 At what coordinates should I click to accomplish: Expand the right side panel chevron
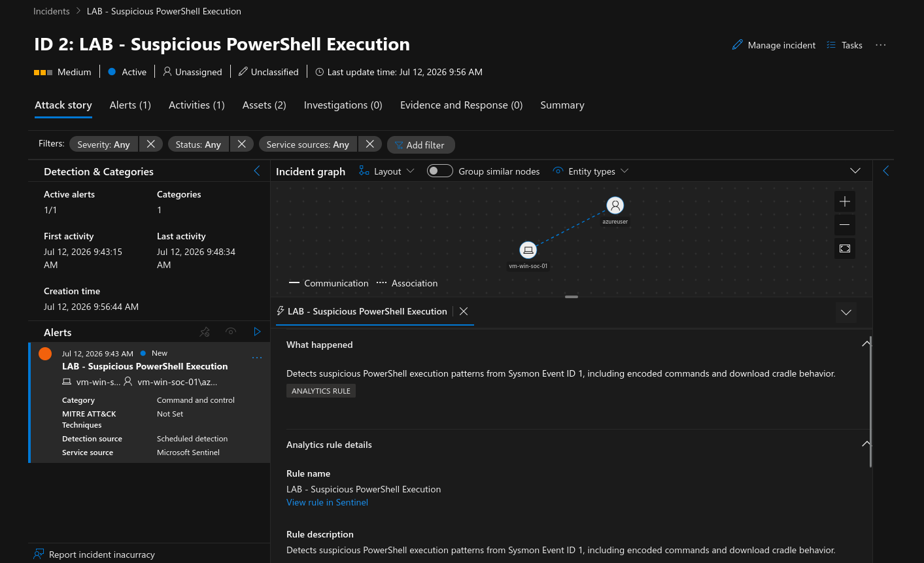click(886, 171)
